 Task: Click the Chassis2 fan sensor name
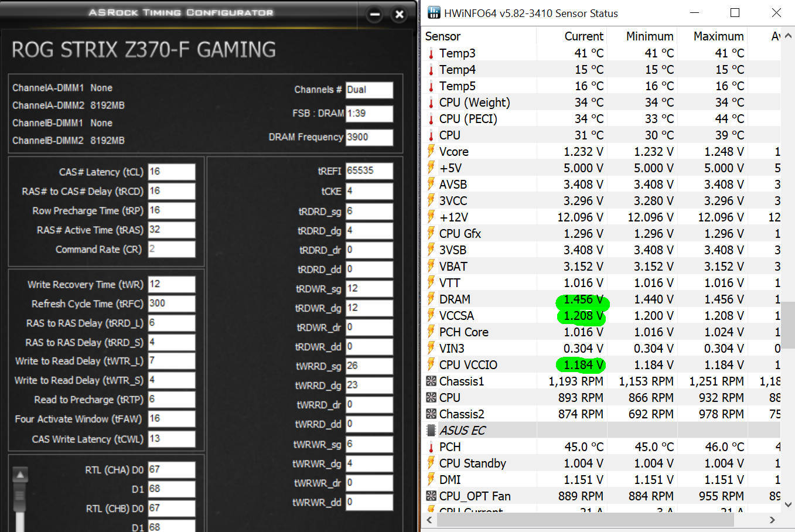(462, 414)
